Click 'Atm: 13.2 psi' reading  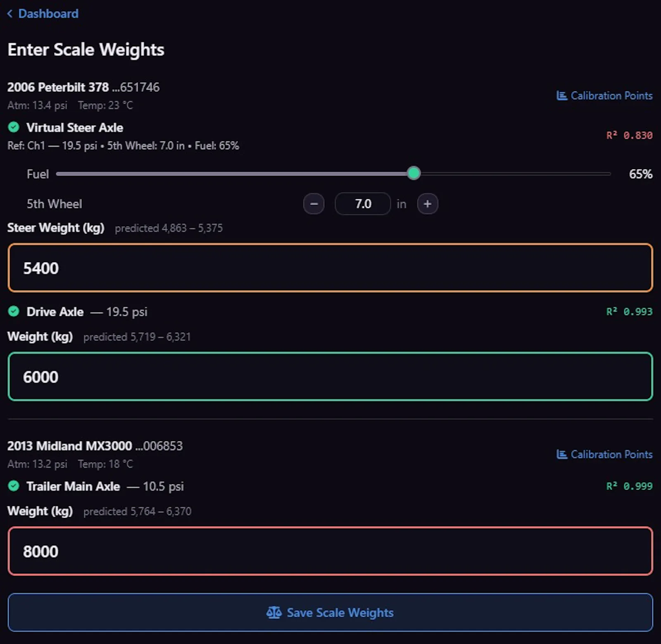click(37, 464)
